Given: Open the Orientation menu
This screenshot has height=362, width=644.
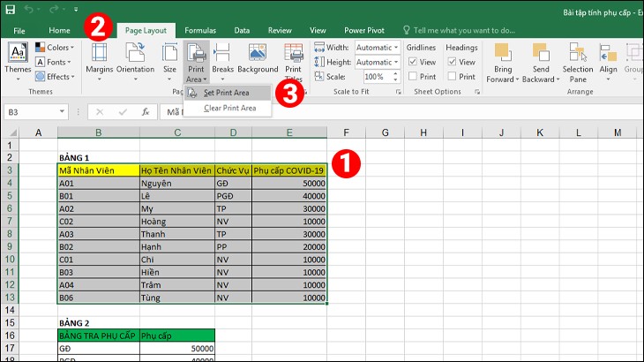Looking at the screenshot, I should (136, 61).
